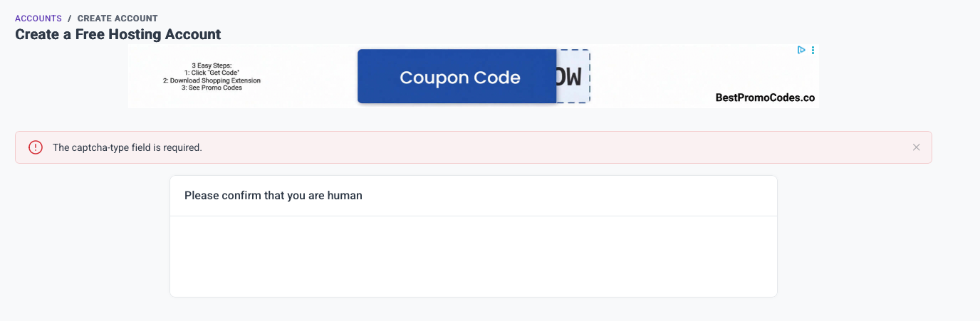Click the red exclamation error icon
Screen dimensions: 980x321
[x=36, y=147]
